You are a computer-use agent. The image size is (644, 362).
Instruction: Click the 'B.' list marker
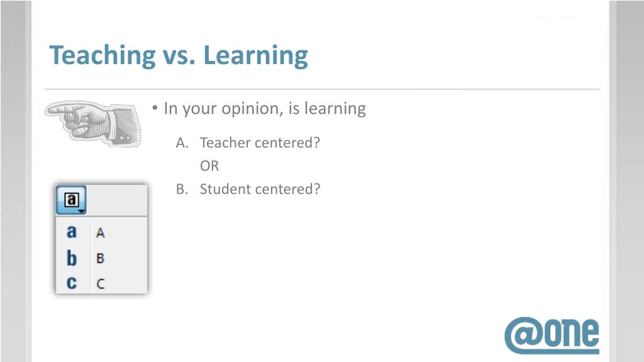(x=182, y=189)
